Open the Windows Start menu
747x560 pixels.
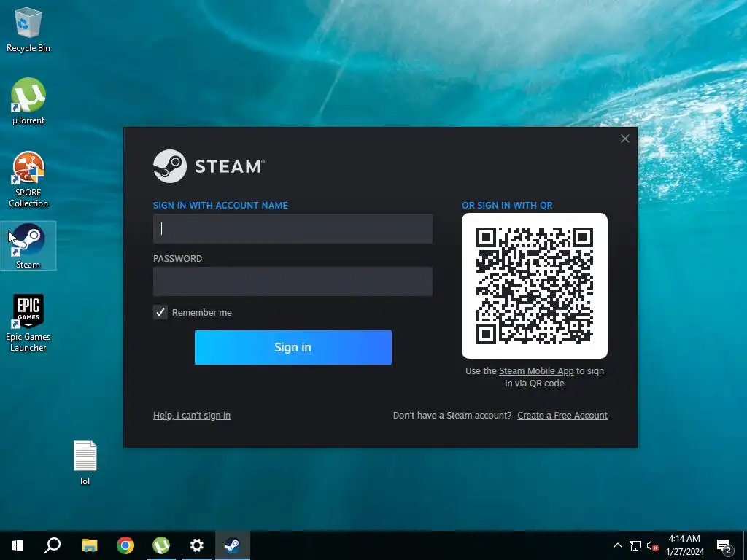[x=18, y=545]
